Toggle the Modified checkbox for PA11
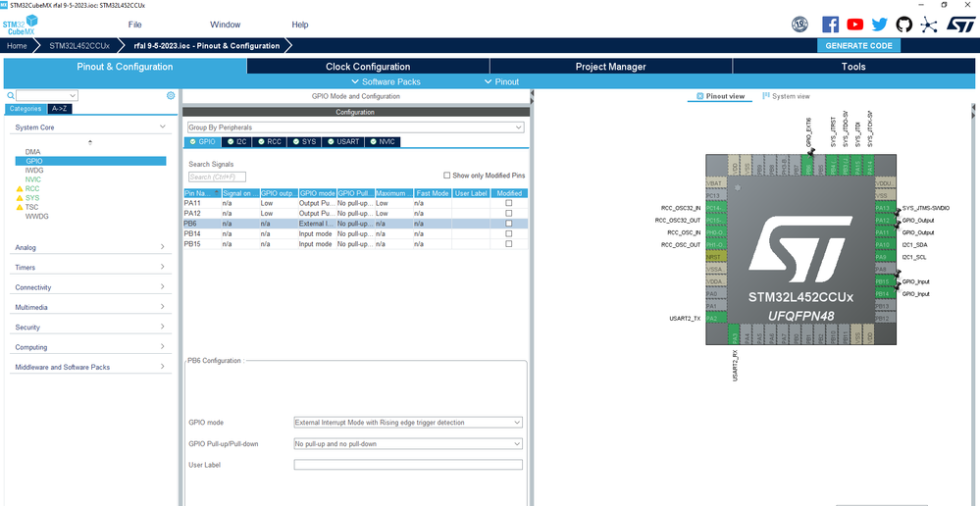This screenshot has height=506, width=980. tap(509, 203)
